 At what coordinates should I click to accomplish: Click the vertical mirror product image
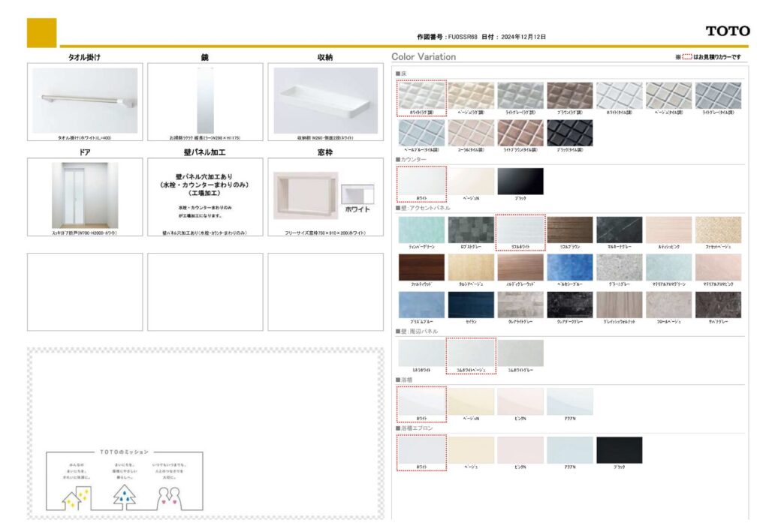205,101
